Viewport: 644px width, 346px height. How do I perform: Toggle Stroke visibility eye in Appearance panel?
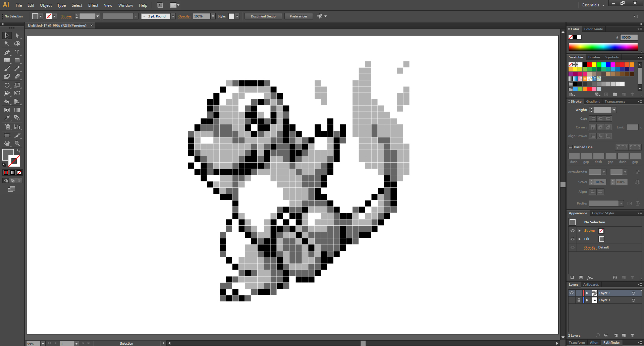tap(573, 231)
